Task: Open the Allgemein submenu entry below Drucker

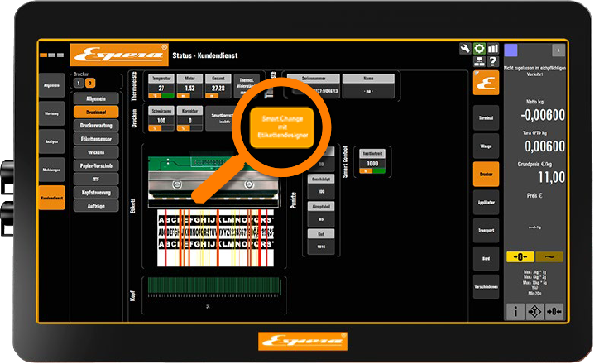Action: coord(96,98)
